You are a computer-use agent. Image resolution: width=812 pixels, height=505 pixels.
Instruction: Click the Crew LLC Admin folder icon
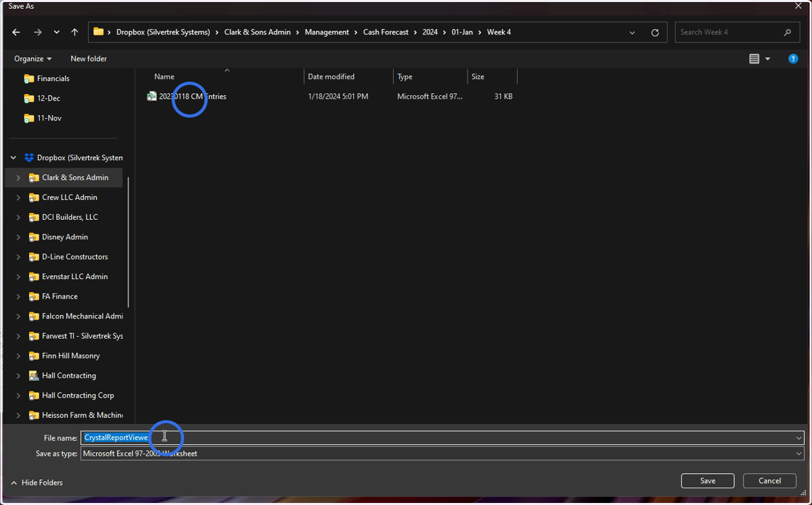click(34, 197)
